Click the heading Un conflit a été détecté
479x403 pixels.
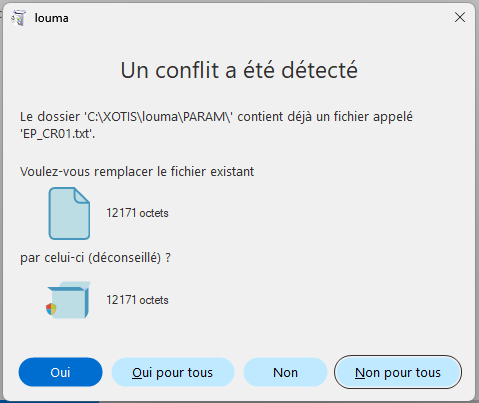[239, 70]
